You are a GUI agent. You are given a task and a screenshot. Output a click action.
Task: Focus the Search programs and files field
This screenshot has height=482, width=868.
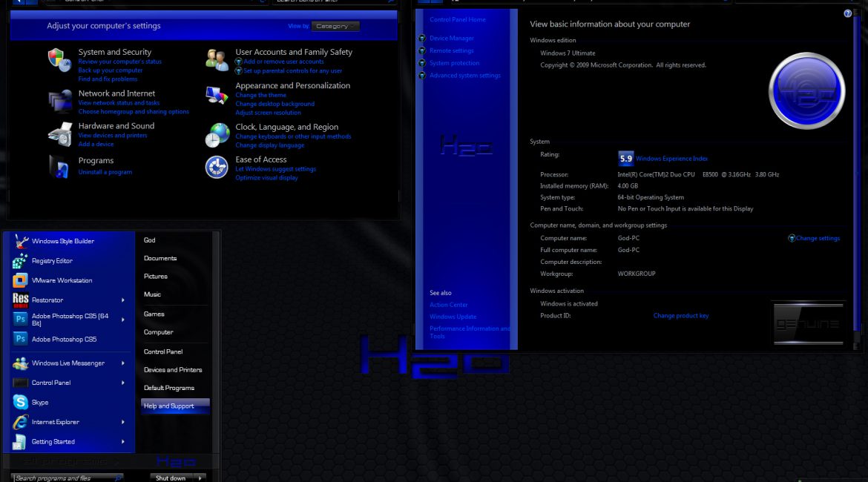[67, 478]
